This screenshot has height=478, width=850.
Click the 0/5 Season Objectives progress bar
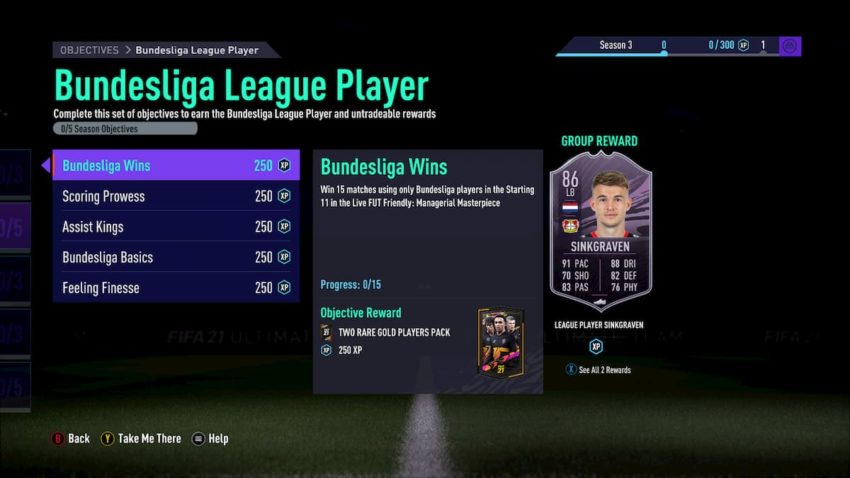125,128
